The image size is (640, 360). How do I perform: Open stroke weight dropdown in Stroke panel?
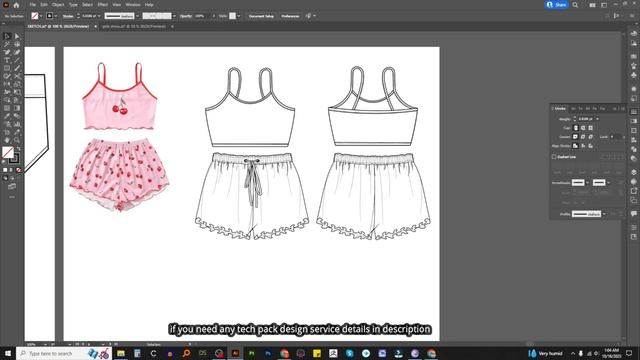[598, 119]
